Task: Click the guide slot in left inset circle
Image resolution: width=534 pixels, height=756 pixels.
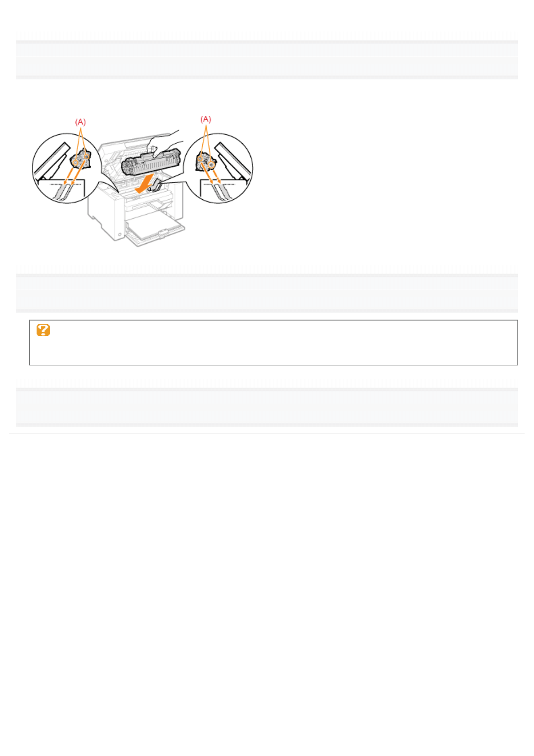Action: (x=62, y=191)
